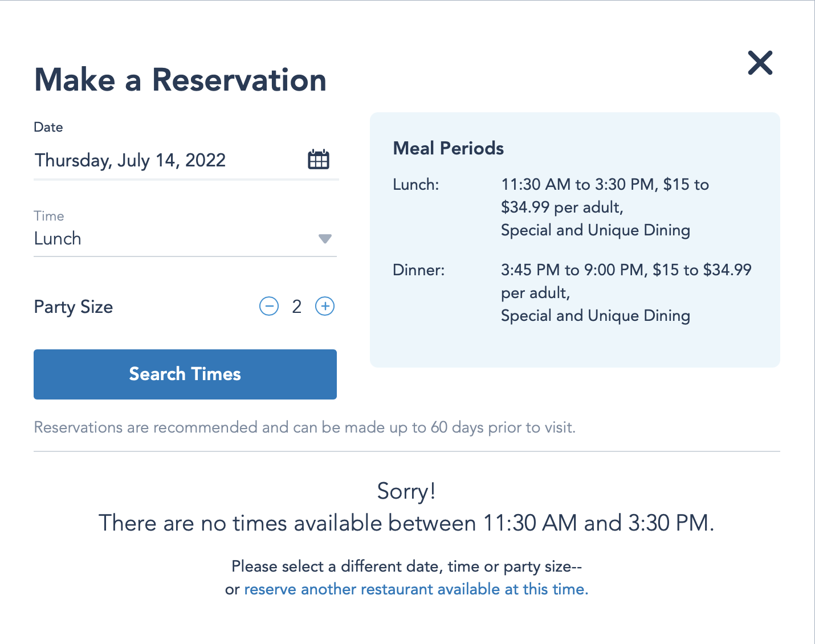Click the 60 days prior reservations note
The height and width of the screenshot is (644, 815).
(x=305, y=427)
